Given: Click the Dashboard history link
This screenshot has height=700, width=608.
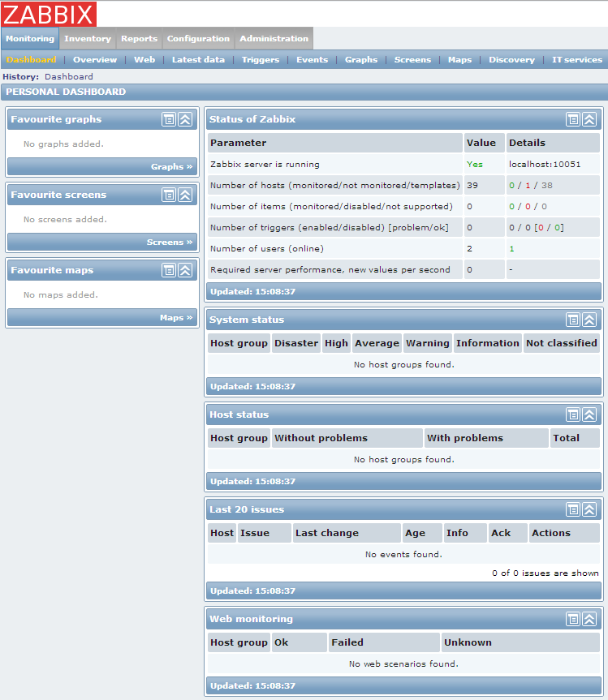Looking at the screenshot, I should (x=69, y=77).
